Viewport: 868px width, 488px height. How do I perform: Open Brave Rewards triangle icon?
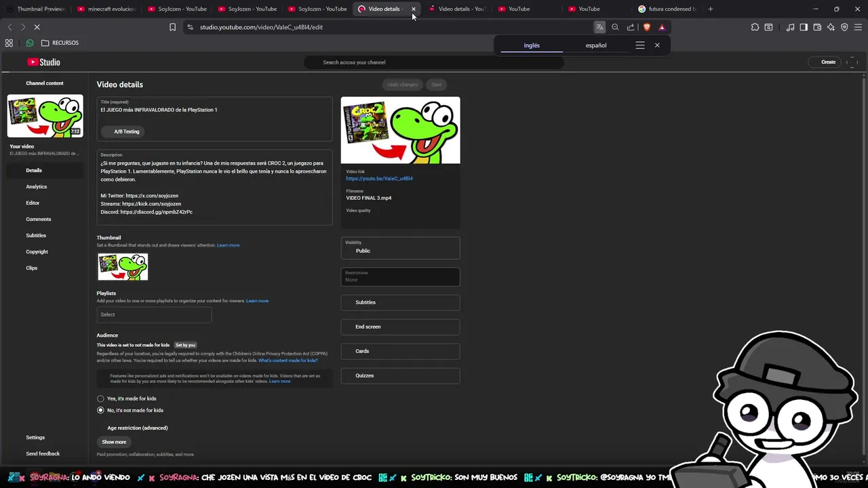click(x=662, y=27)
